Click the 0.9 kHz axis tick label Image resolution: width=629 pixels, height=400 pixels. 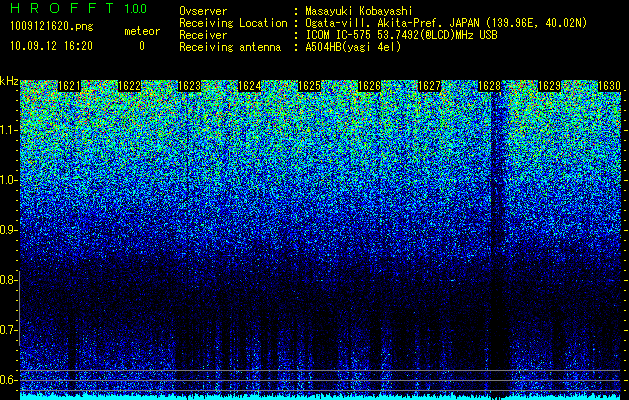coord(8,230)
